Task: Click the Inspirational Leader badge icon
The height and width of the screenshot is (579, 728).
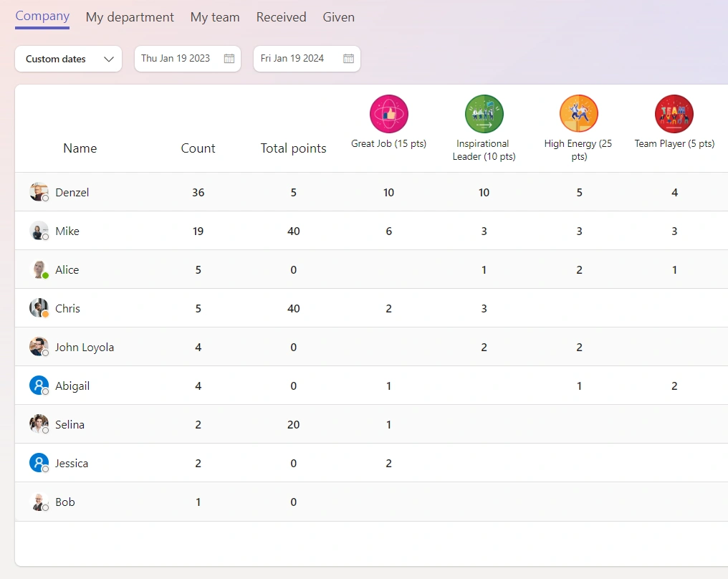Action: click(x=484, y=114)
